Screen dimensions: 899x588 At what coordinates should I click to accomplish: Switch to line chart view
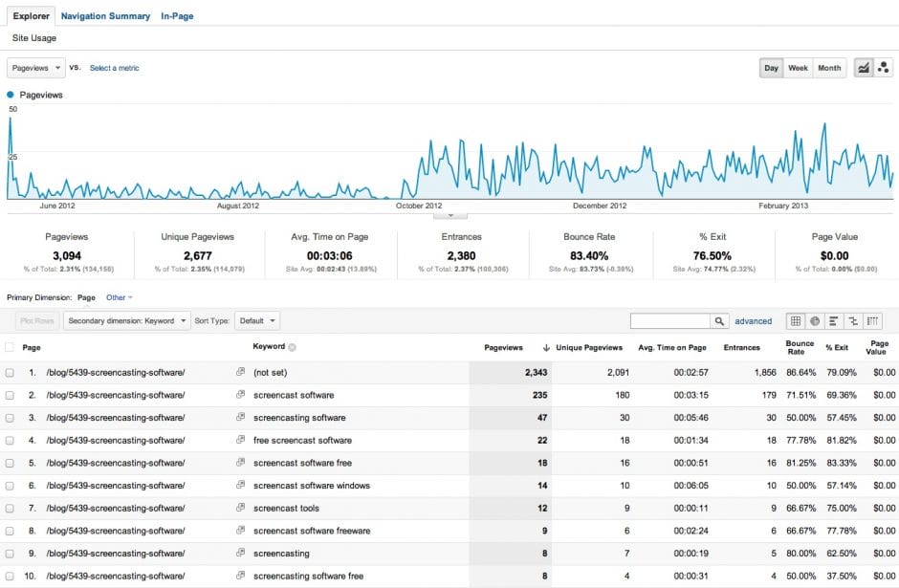click(x=864, y=68)
